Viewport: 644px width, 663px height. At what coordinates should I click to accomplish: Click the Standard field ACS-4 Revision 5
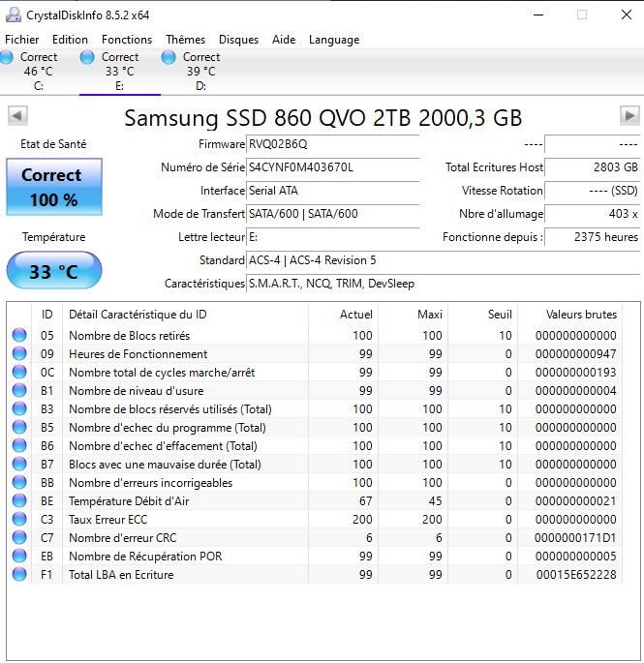pos(443,260)
